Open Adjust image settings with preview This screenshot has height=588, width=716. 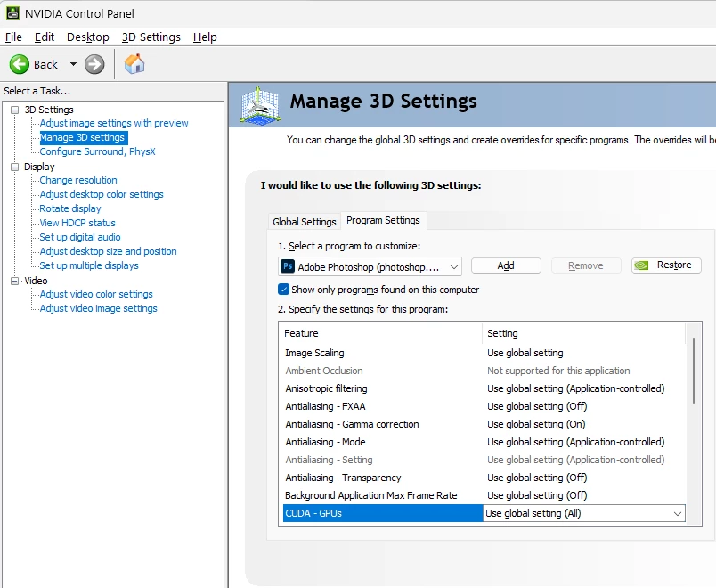click(114, 123)
